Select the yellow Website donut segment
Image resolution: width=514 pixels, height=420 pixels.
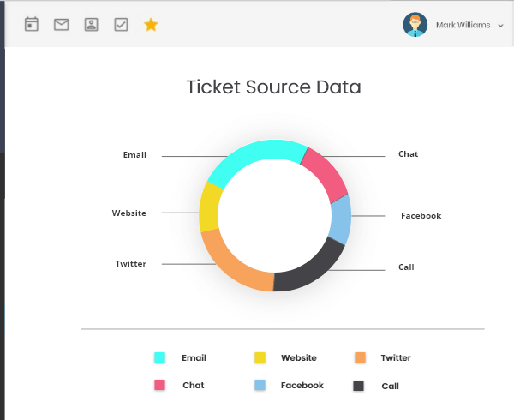[210, 207]
